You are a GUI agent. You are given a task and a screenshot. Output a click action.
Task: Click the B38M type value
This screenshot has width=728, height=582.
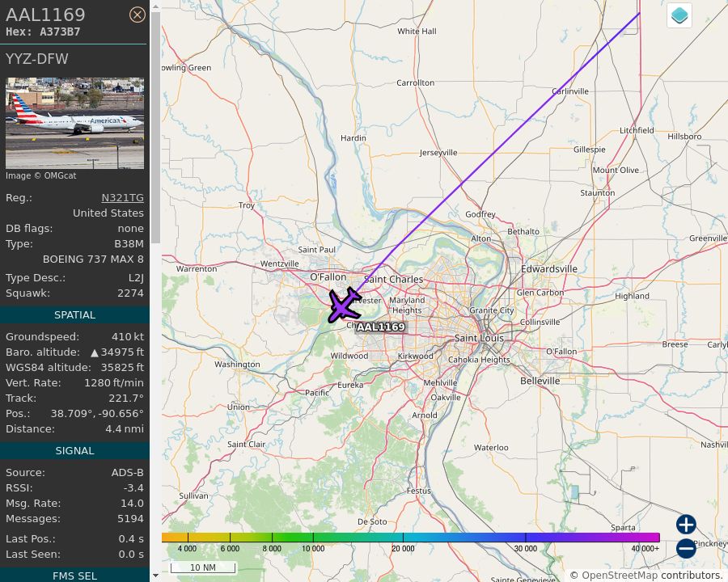129,243
